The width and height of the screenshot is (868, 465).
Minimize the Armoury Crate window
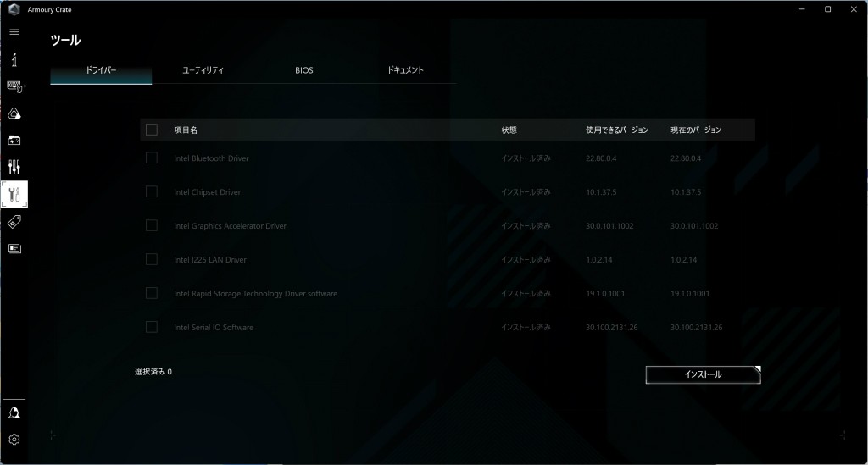(x=802, y=9)
